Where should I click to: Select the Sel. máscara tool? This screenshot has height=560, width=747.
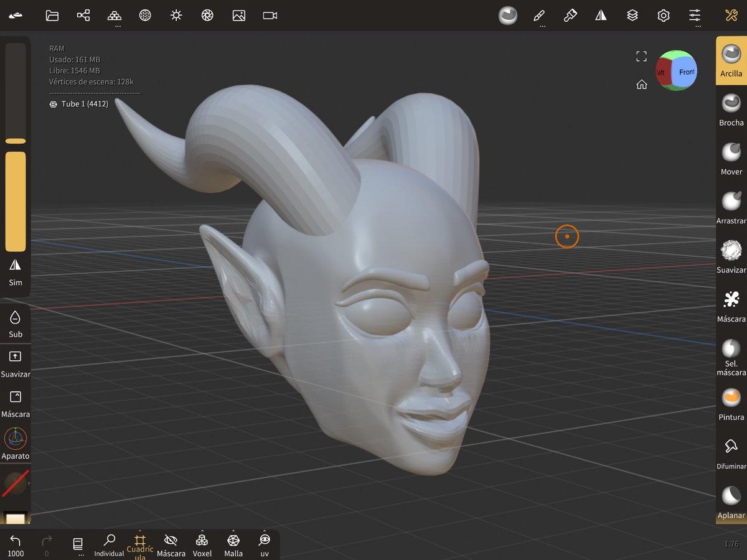[x=731, y=357]
